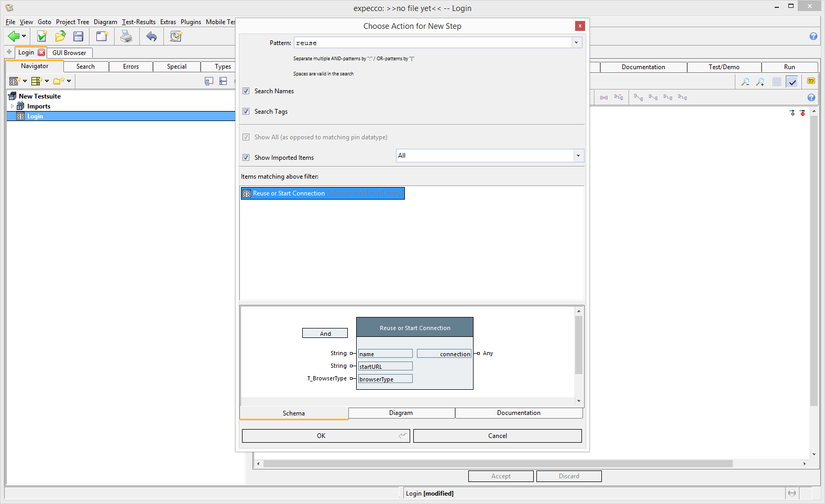Zoom in with magnifier plus icon
This screenshot has height=504, width=825.
[760, 82]
